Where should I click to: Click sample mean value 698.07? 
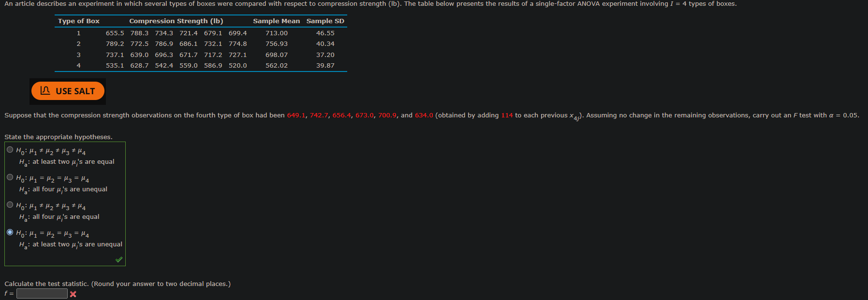[277, 55]
